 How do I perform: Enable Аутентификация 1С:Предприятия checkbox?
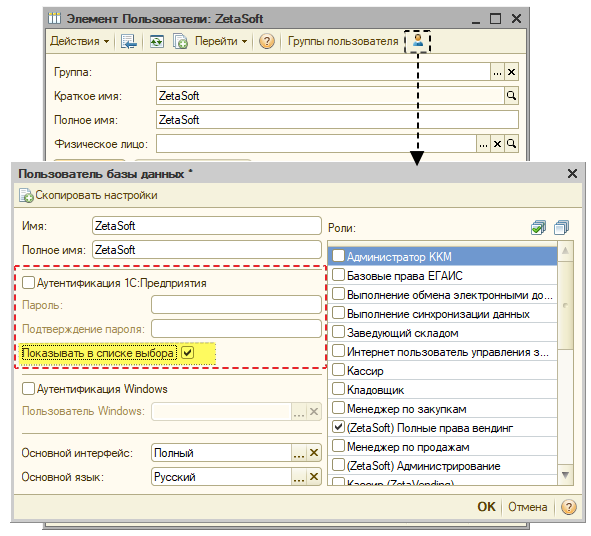click(x=28, y=283)
